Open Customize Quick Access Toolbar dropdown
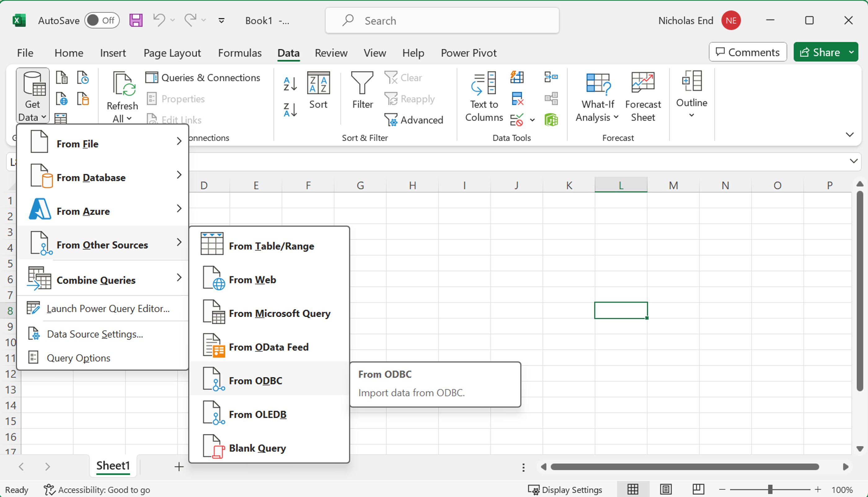868x497 pixels. [221, 21]
